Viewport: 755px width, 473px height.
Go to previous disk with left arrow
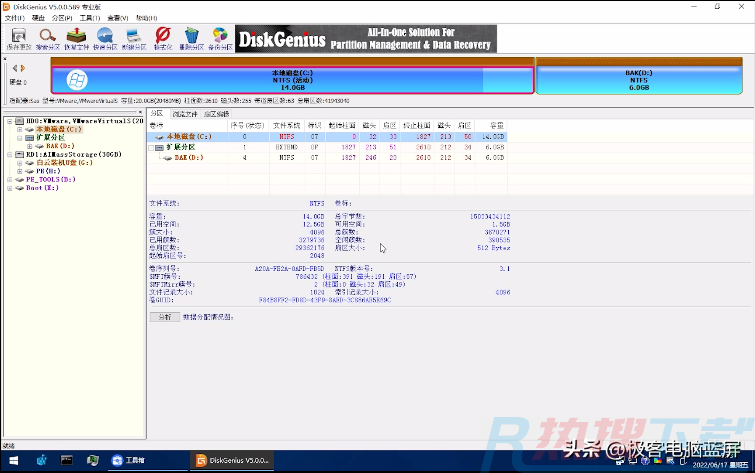pos(15,68)
